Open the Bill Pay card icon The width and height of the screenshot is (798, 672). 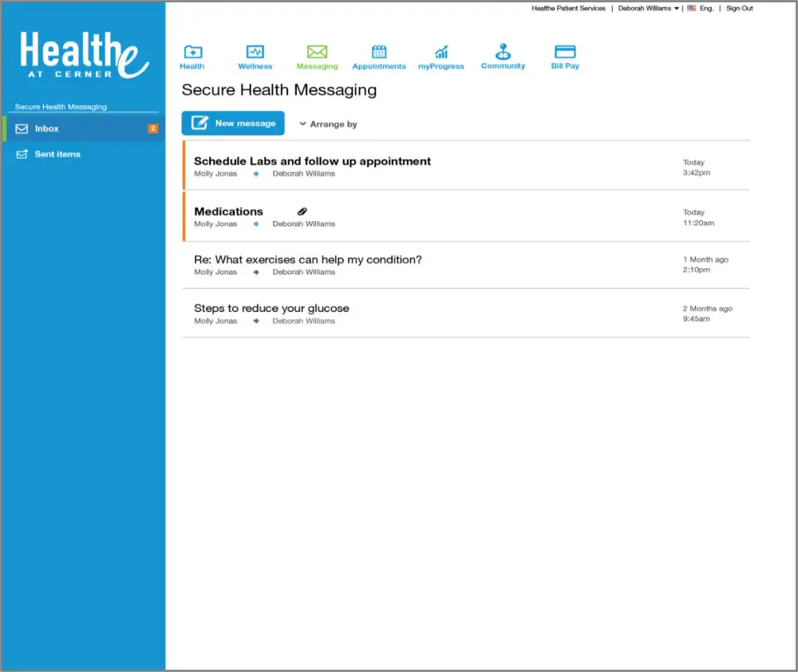click(x=565, y=53)
